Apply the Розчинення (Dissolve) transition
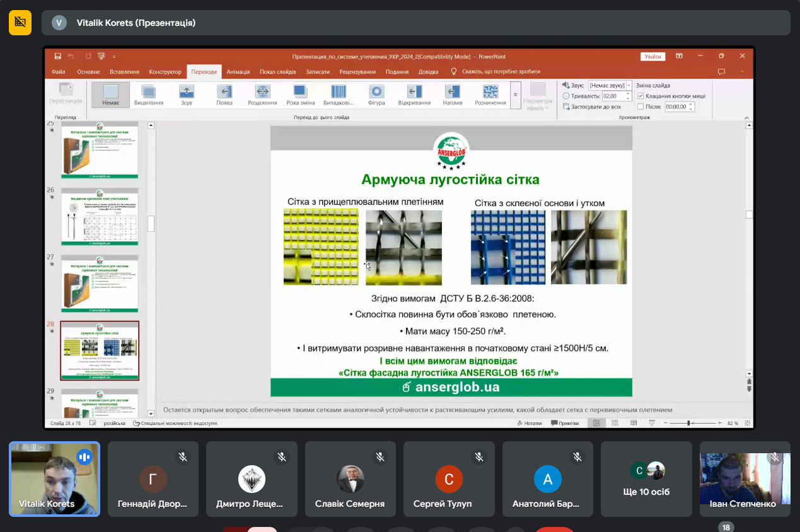This screenshot has width=800, height=532. [x=490, y=95]
